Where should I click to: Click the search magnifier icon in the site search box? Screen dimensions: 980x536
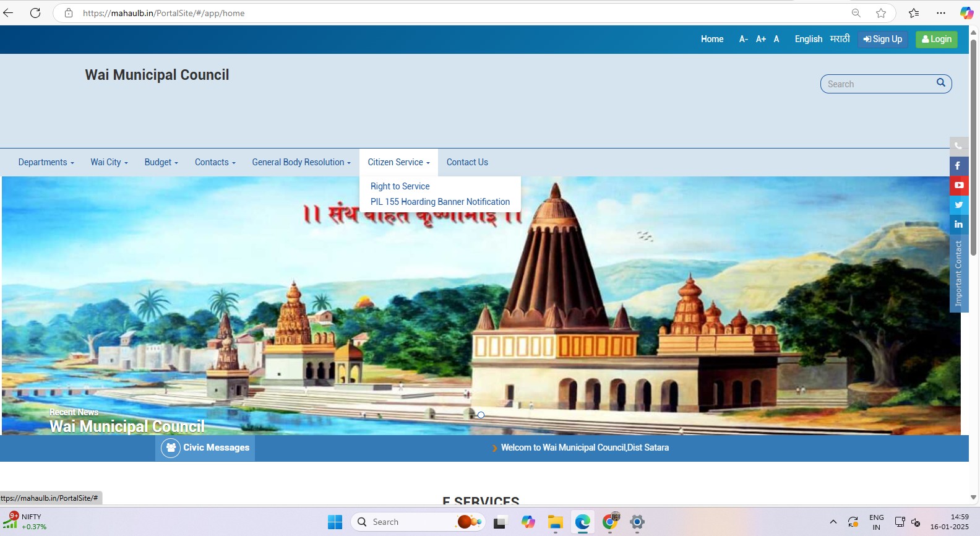coord(940,83)
